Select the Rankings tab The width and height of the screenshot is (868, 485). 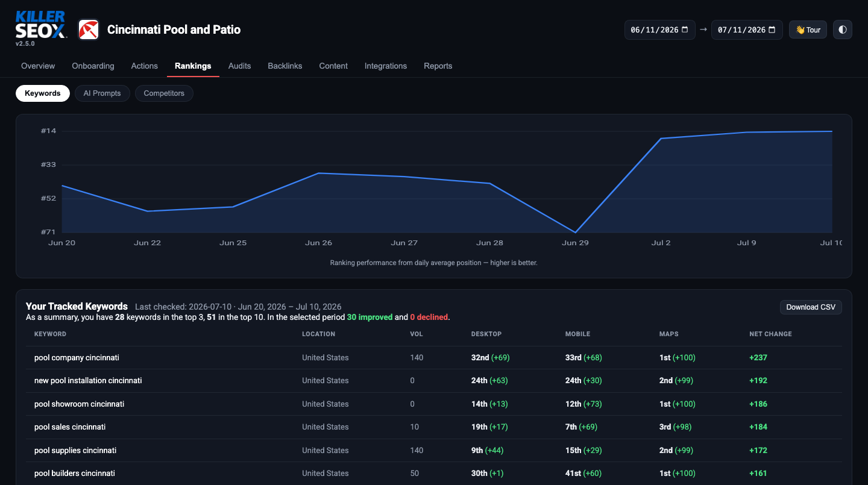193,66
